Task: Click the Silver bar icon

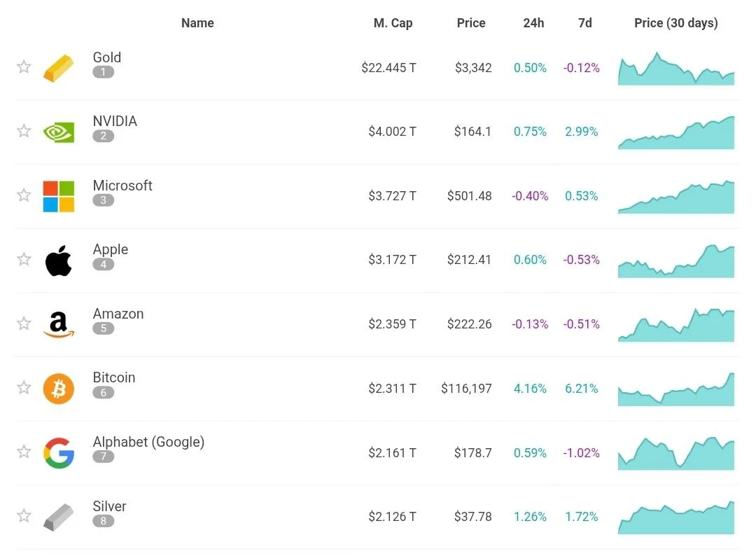Action: coord(59,517)
